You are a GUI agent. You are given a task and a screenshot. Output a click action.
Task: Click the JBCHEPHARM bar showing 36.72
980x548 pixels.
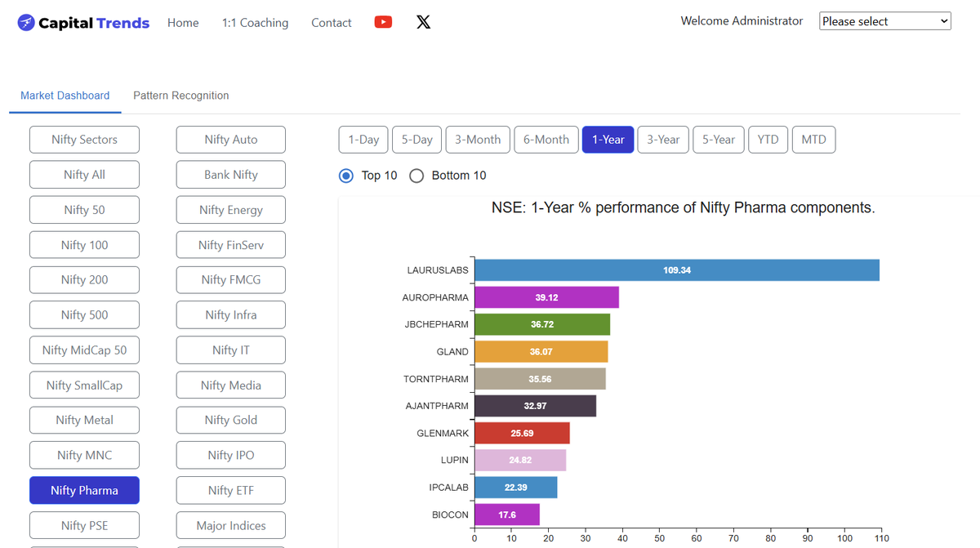(x=542, y=324)
